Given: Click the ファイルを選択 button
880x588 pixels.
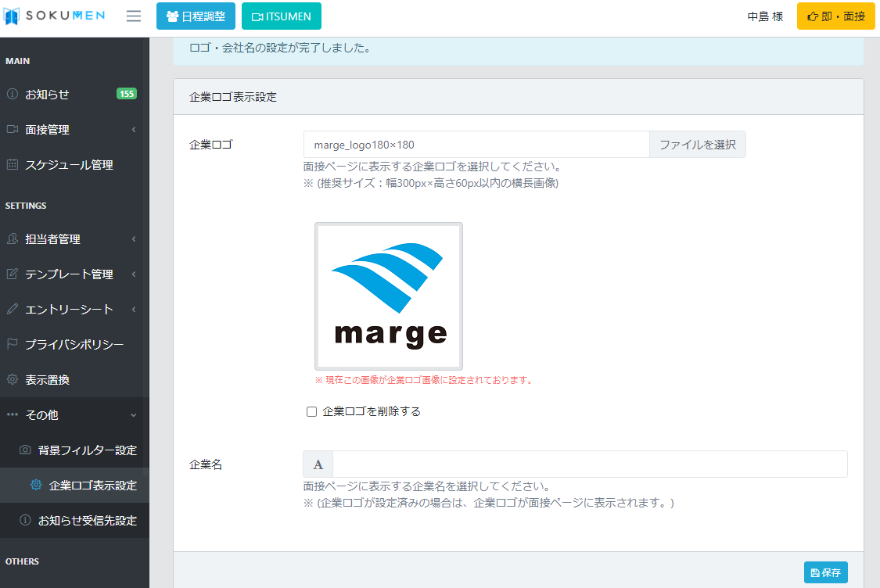Looking at the screenshot, I should pyautogui.click(x=698, y=145).
